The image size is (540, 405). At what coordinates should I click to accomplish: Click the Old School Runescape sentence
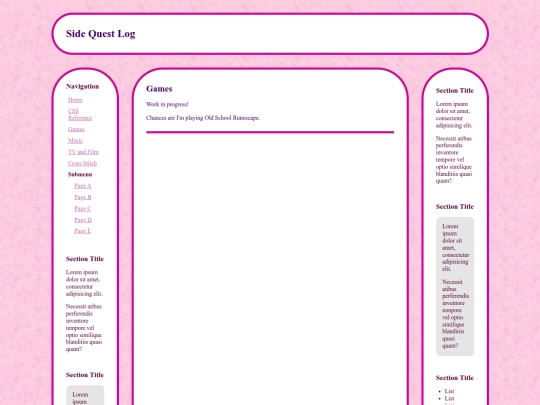[x=203, y=118]
